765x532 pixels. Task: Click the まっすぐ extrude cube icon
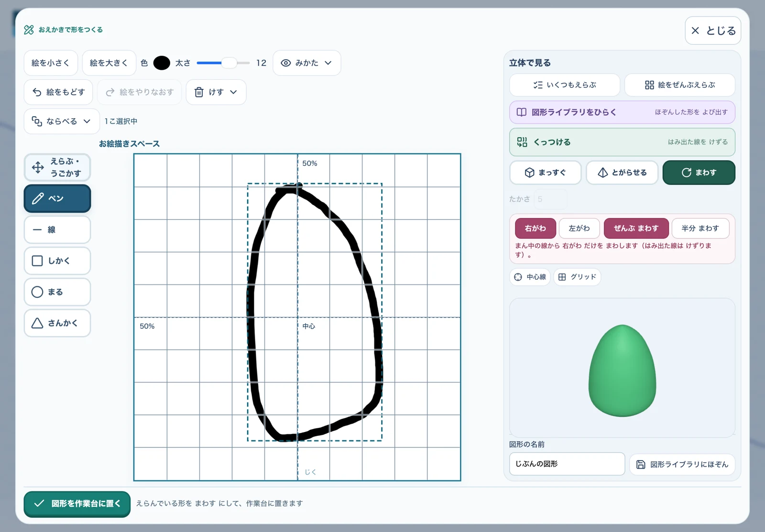point(529,173)
